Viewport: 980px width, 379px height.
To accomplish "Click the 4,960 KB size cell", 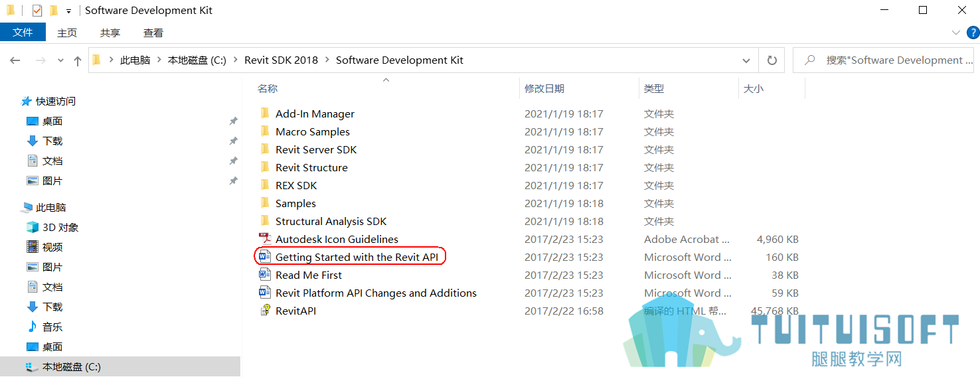I will pos(777,239).
